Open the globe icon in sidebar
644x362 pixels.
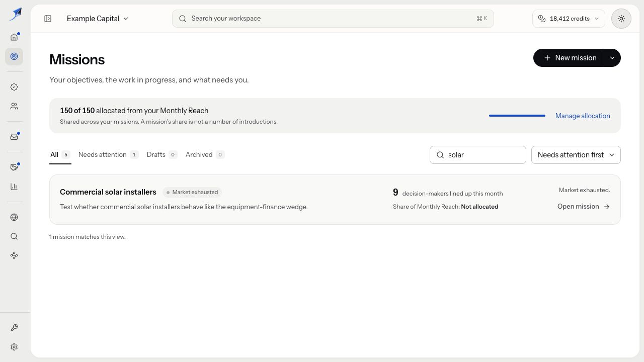[14, 217]
